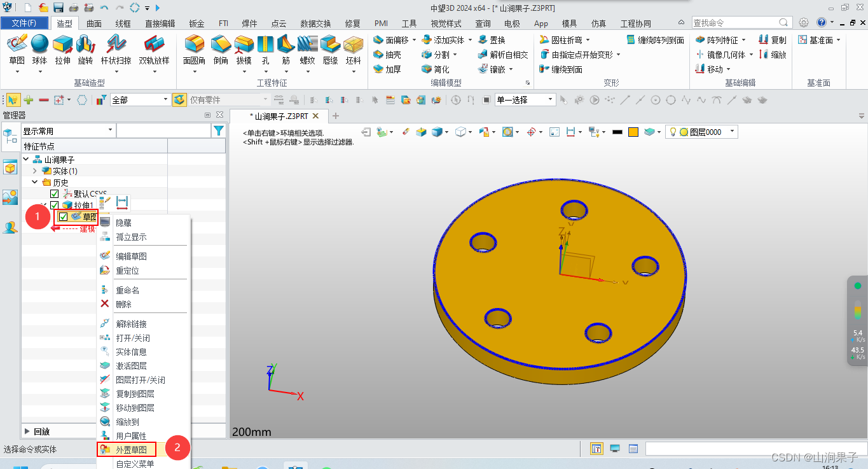Choose 孤立显示 in context menu
The image size is (868, 469).
point(131,237)
